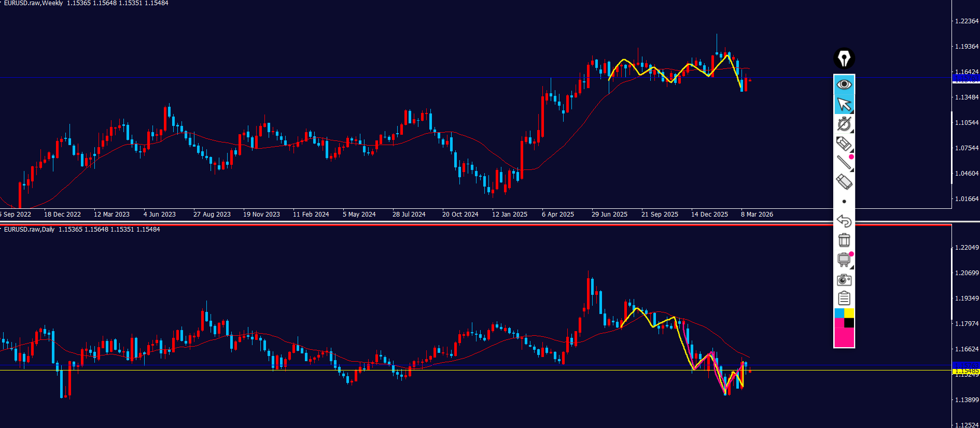Screen dimensions: 980x428
Task: Choose the black color swatch
Action: (849, 323)
